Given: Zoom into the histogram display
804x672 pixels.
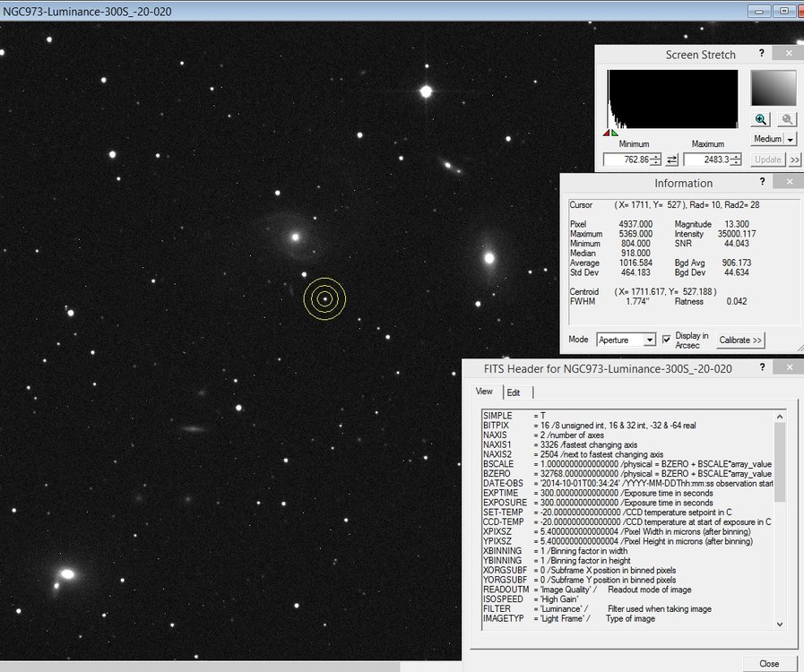Looking at the screenshot, I should point(761,119).
